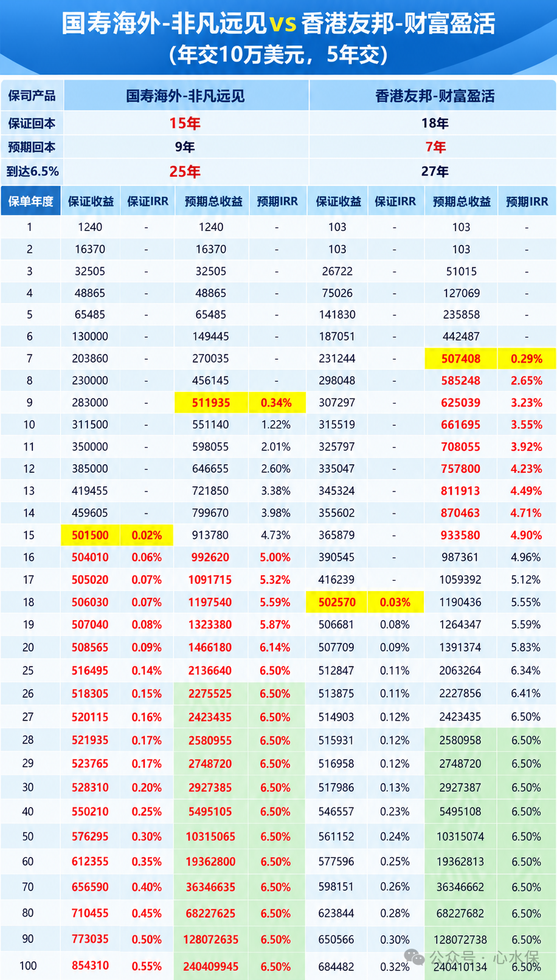Viewport: 557px width, 980px height.
Task: Click the red value '1197540'
Action: click(x=210, y=602)
